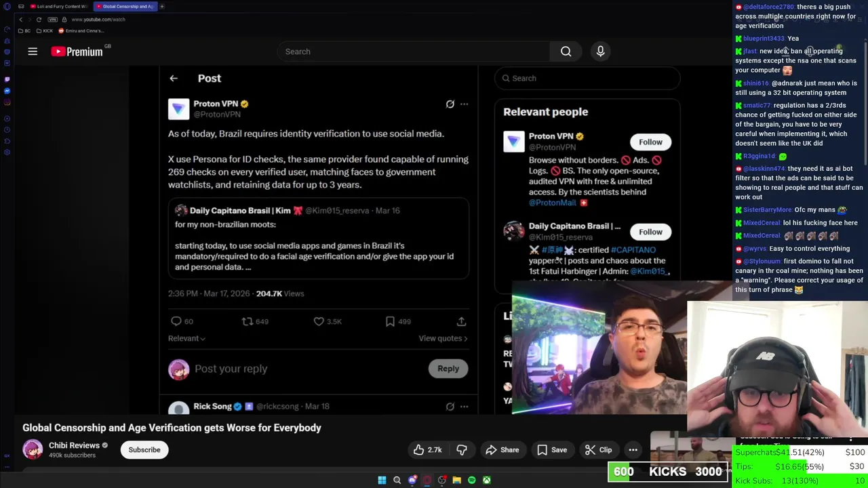The width and height of the screenshot is (868, 488).
Task: Expand the Relevant replies sort dropdown
Action: point(186,338)
